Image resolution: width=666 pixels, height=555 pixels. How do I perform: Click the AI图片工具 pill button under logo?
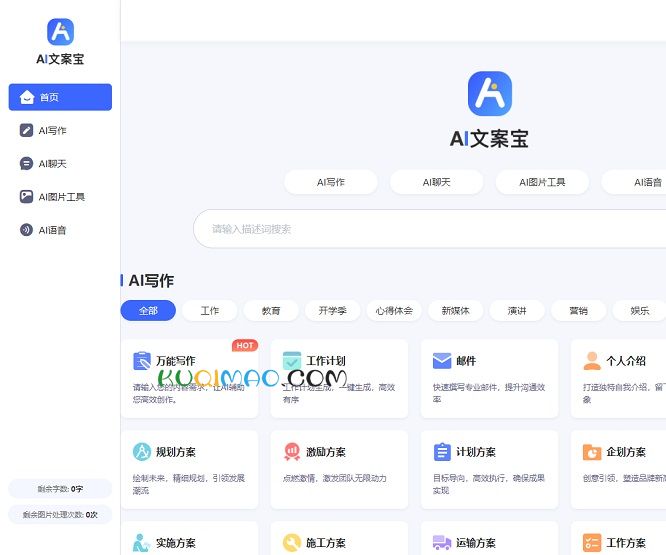coord(542,182)
